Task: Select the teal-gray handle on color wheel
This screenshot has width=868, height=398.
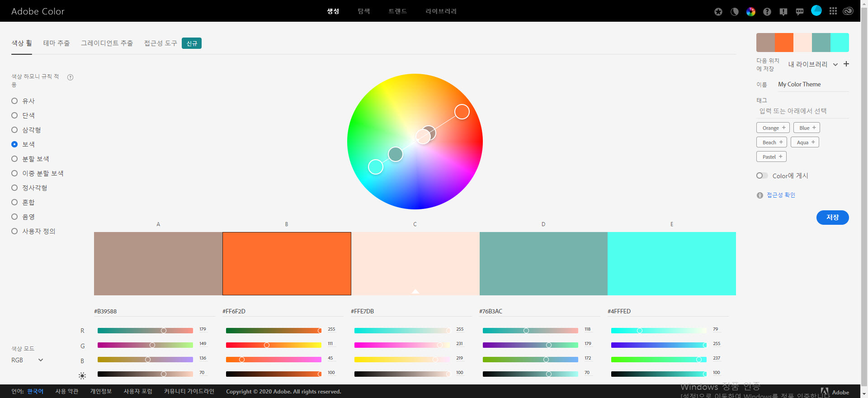Action: 396,154
